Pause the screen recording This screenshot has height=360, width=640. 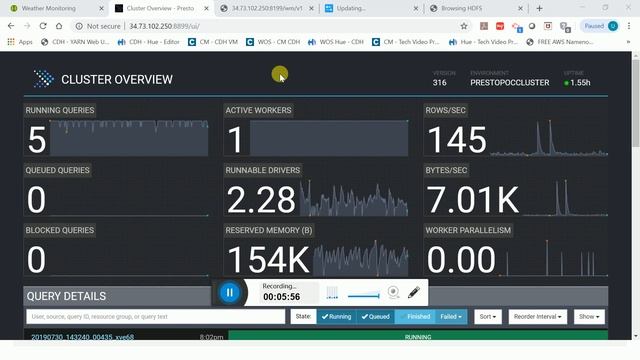point(229,292)
